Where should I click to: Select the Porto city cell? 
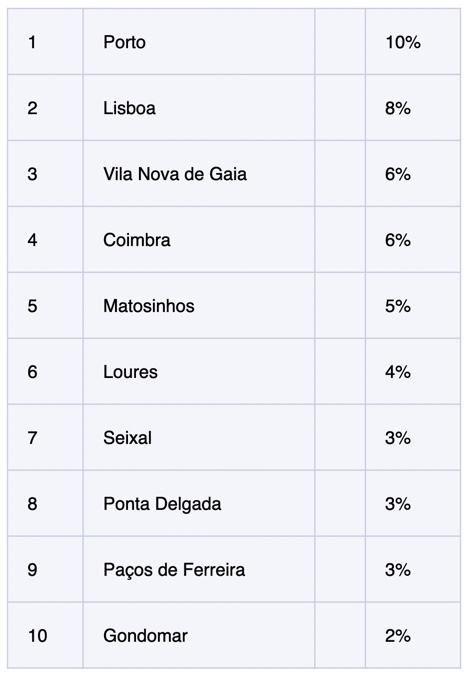(x=199, y=42)
